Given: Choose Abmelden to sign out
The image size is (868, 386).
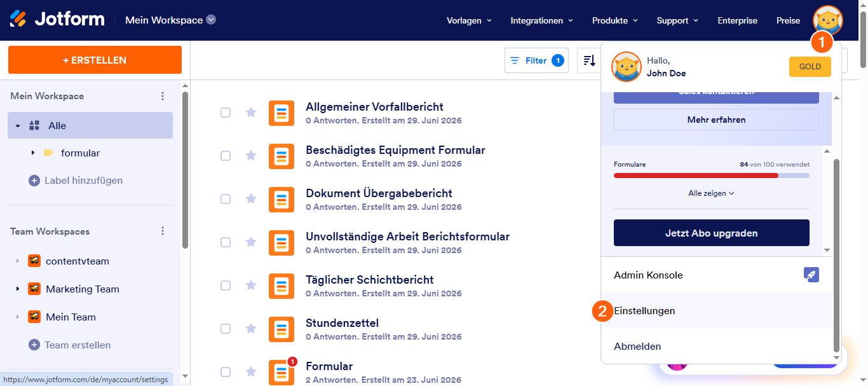Looking at the screenshot, I should point(716,347).
